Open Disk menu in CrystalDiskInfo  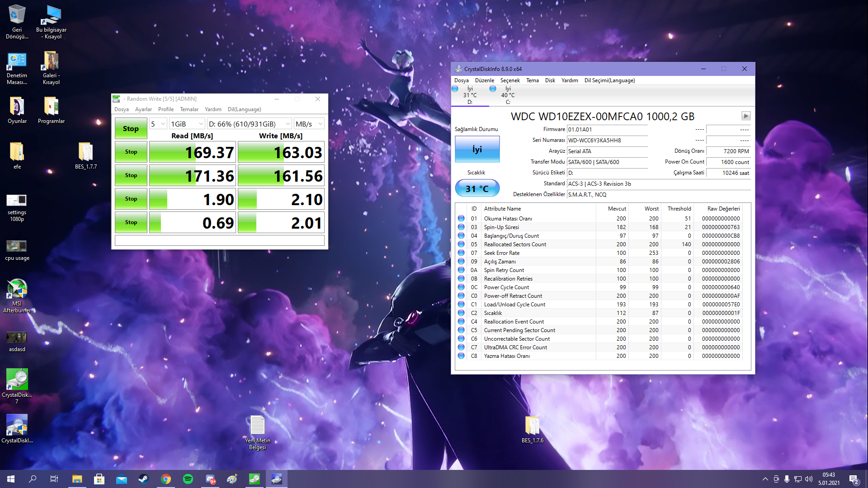550,80
